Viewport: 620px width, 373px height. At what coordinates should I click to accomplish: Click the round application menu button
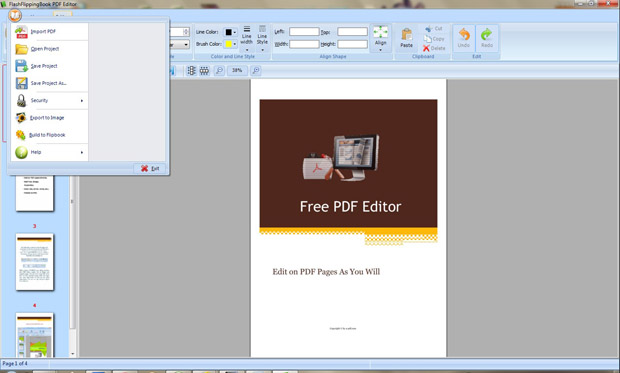15,15
